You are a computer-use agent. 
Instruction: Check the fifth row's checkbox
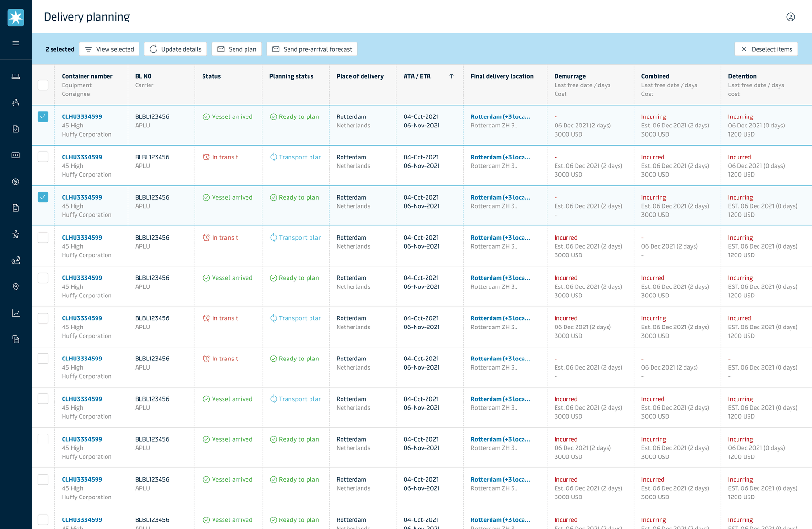(x=43, y=278)
